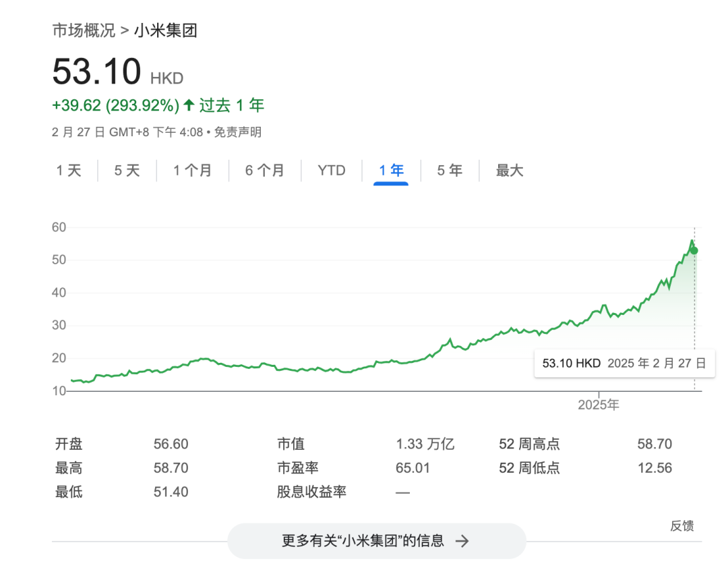Click the 过去 1 年 label
This screenshot has width=728, height=576.
pyautogui.click(x=232, y=105)
